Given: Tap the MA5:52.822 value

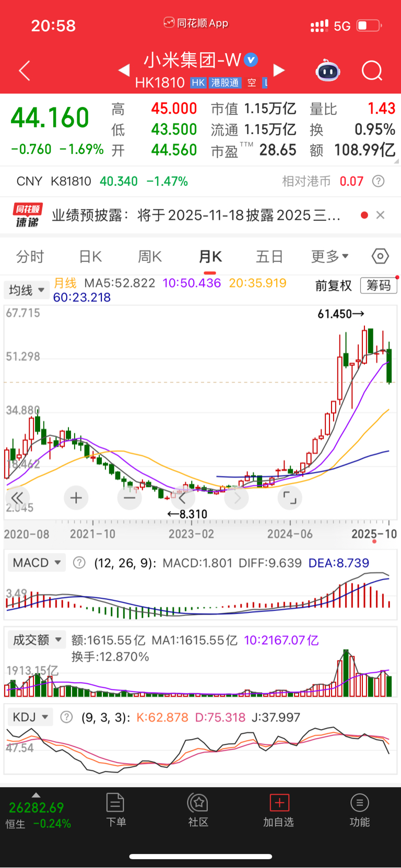Looking at the screenshot, I should click(x=120, y=283).
